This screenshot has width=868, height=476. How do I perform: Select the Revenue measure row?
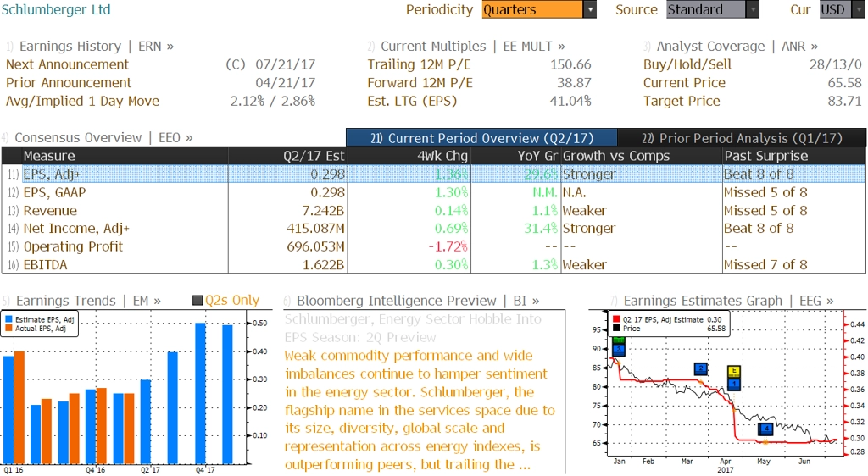pos(433,211)
